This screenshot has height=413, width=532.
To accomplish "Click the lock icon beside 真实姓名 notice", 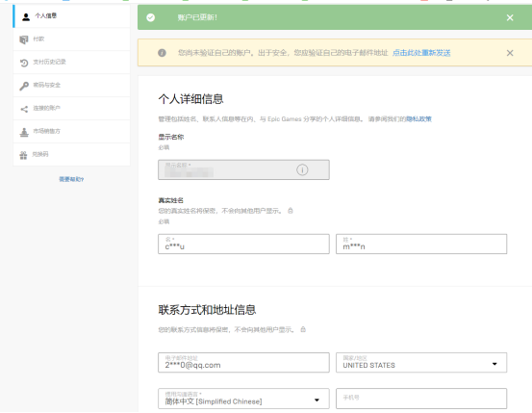I will click(291, 211).
